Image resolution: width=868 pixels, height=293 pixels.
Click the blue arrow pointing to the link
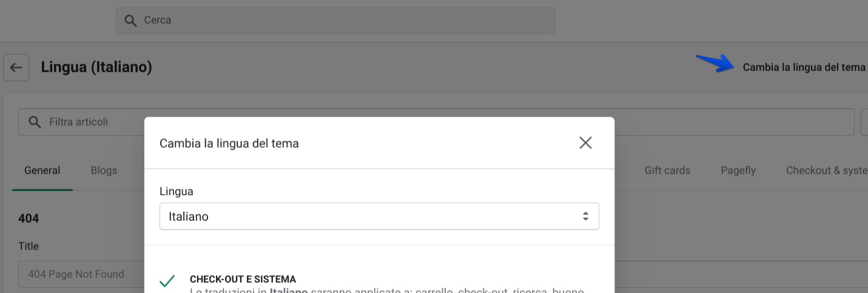coord(715,62)
